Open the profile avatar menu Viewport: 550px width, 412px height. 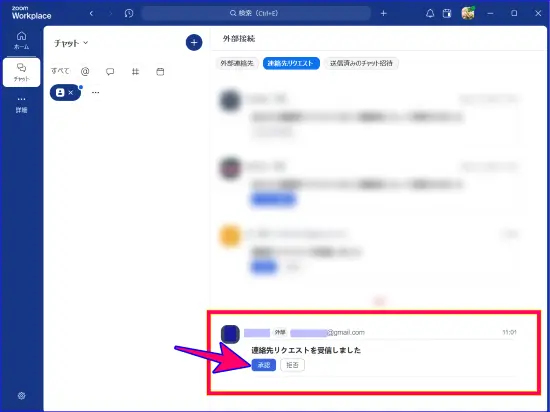pos(468,13)
